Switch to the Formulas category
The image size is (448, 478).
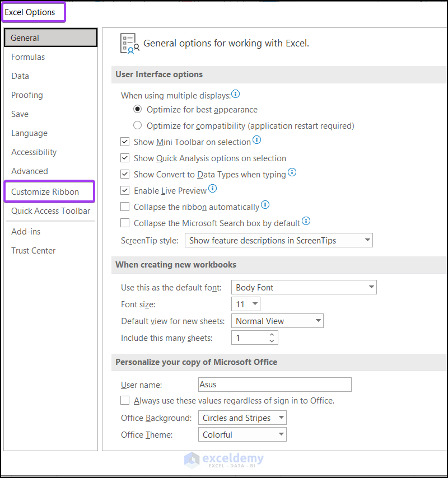point(28,57)
